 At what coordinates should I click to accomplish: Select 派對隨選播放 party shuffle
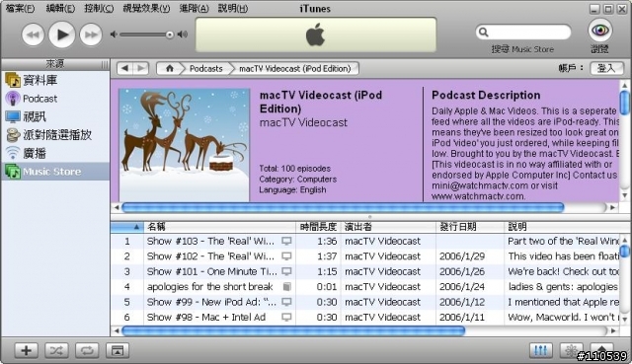[55, 135]
